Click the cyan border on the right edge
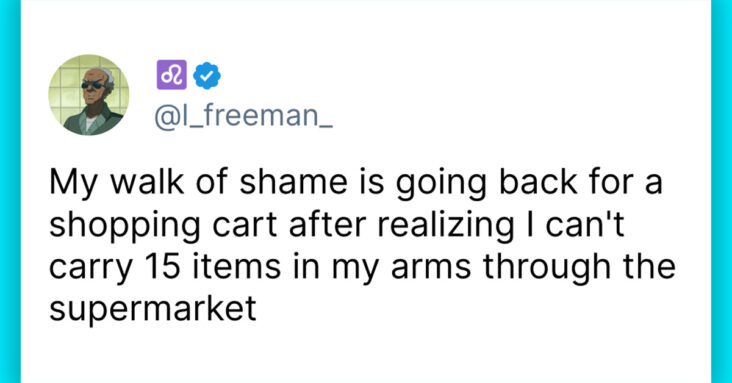The image size is (732, 383). coord(721,192)
